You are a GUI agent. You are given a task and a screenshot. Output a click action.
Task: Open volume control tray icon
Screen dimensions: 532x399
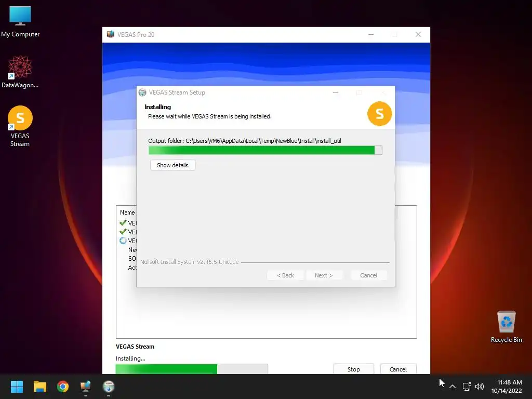(x=480, y=387)
